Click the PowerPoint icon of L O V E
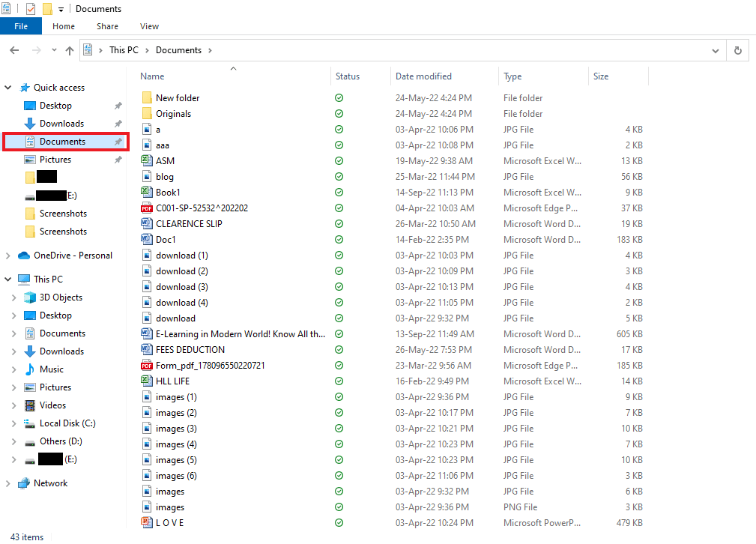 point(146,523)
